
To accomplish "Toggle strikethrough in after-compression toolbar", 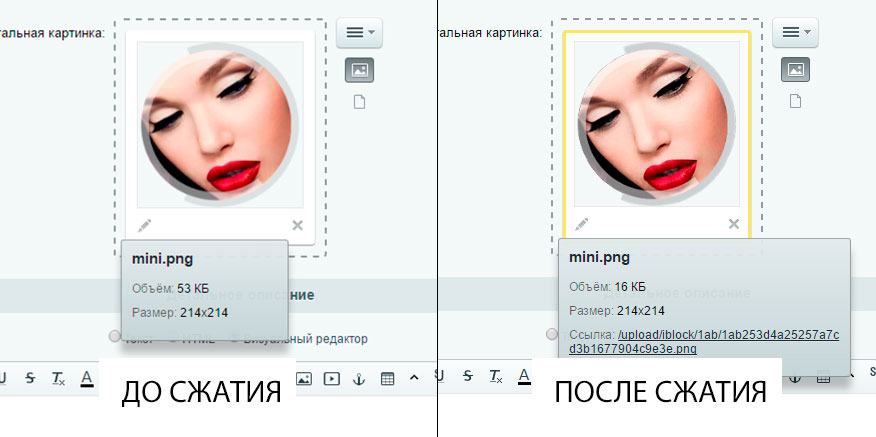I will coord(468,376).
